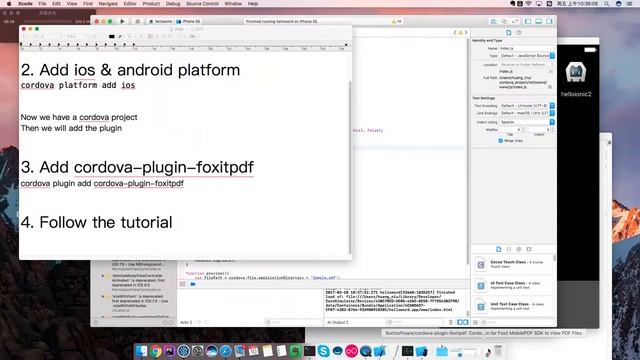Open the Location dropdown in File inspector
640x360 pixels.
coord(527,64)
